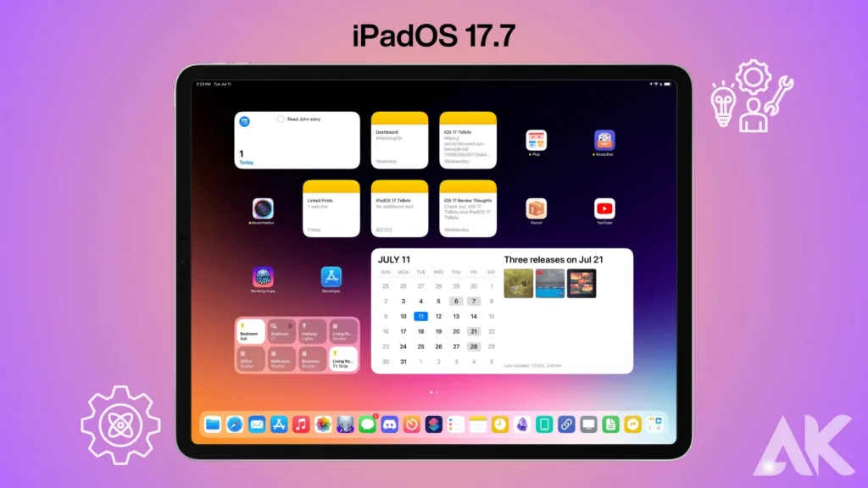Toggle the Office Shutter tile
The width and height of the screenshot is (868, 488).
[x=251, y=359]
